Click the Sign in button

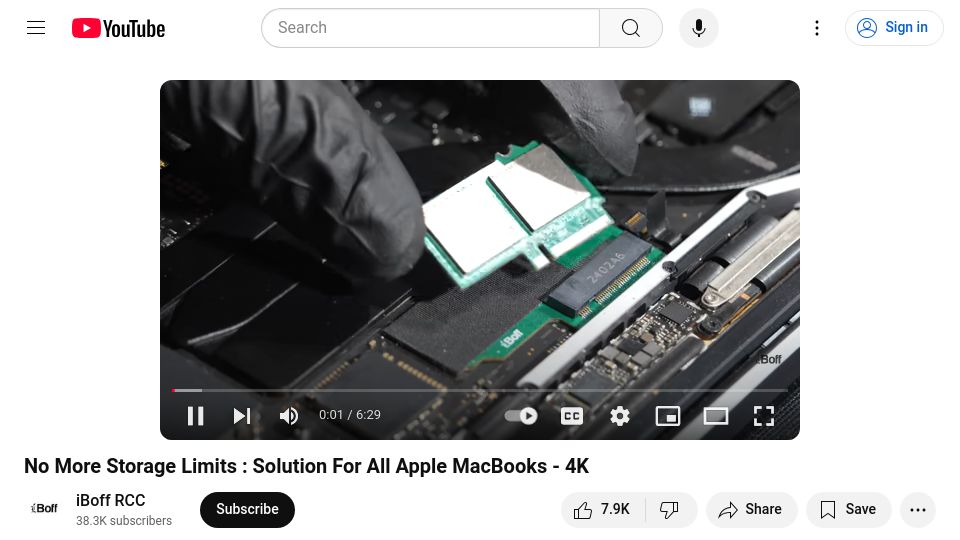click(x=893, y=28)
